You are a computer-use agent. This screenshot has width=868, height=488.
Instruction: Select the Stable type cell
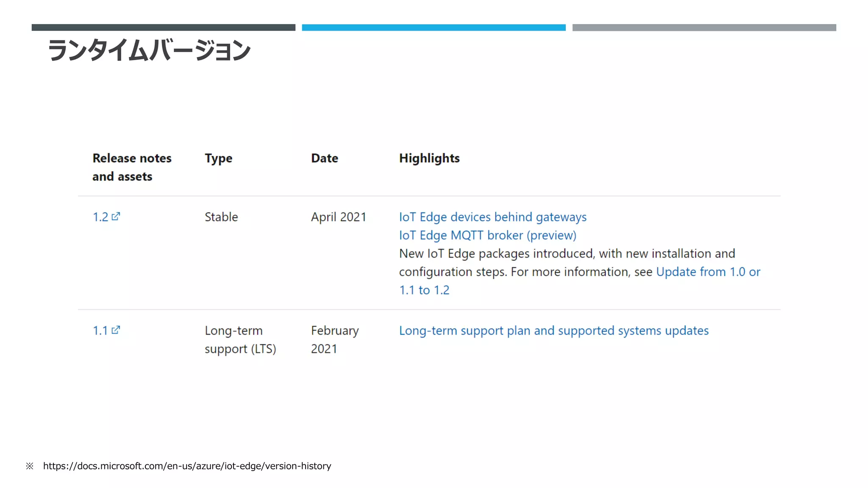[x=221, y=217]
